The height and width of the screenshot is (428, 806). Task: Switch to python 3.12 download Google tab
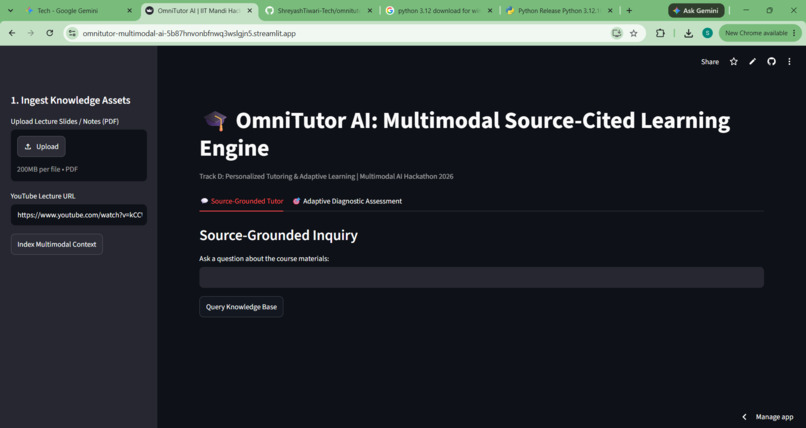pyautogui.click(x=439, y=10)
